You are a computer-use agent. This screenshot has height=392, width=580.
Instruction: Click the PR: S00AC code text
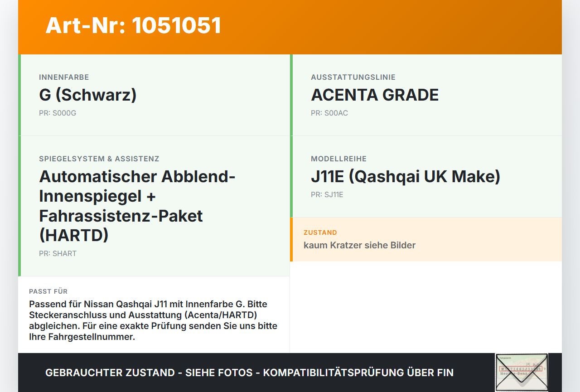[x=329, y=113]
